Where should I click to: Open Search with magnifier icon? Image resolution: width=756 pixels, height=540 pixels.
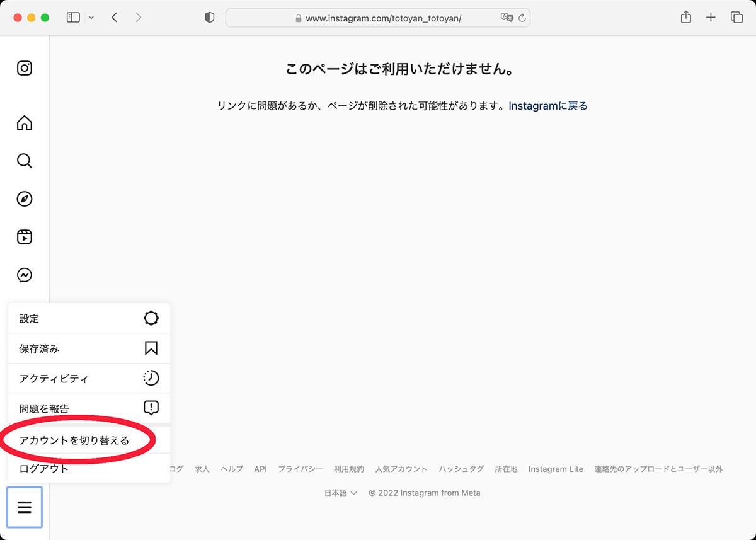click(x=25, y=161)
